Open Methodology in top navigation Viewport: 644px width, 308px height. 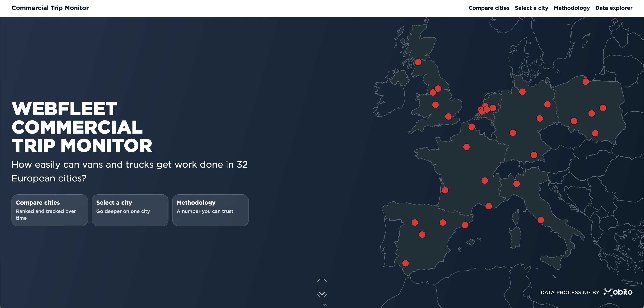pos(572,8)
